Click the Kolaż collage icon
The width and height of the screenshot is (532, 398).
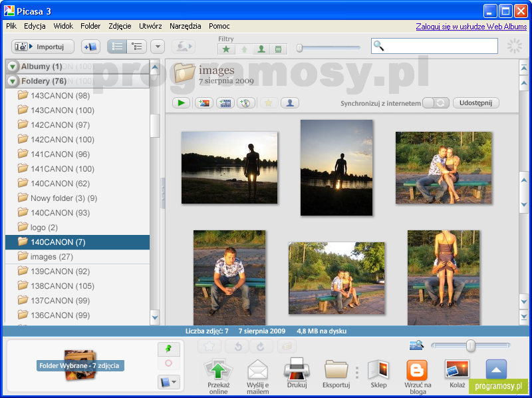coord(458,373)
